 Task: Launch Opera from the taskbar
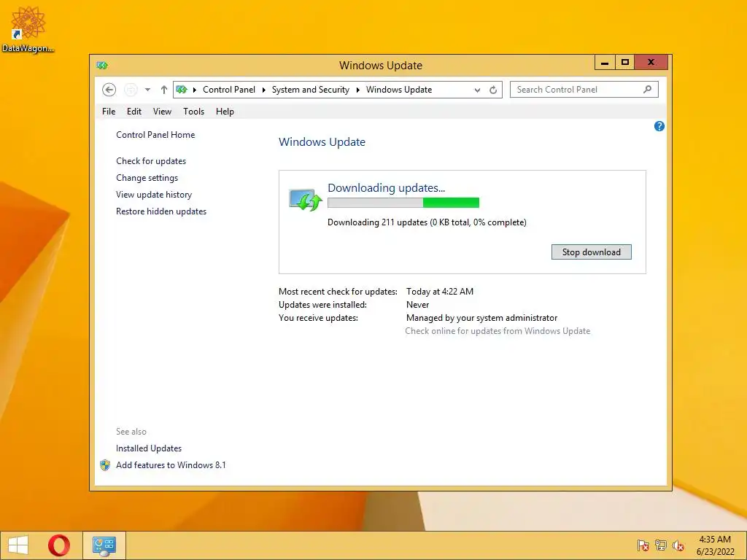[59, 545]
